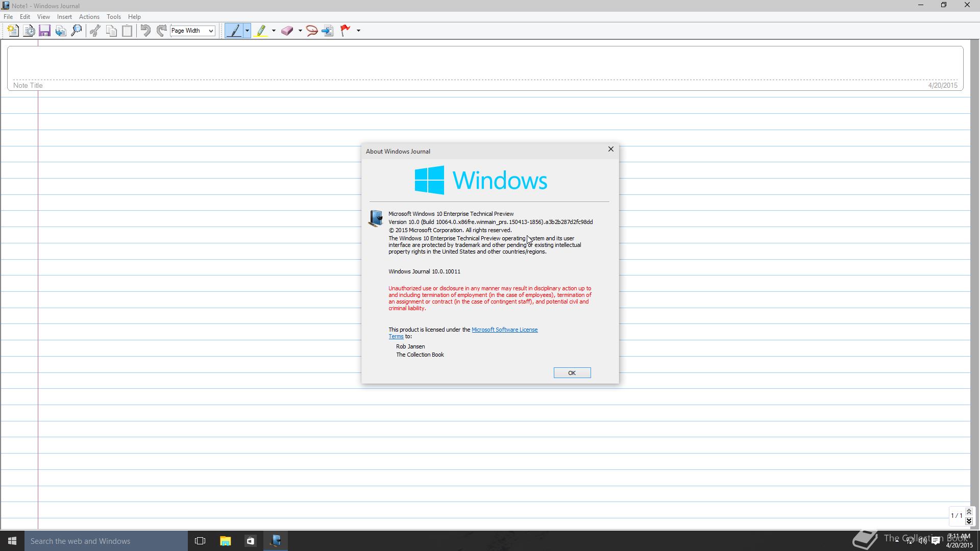
Task: Click the taskbar clock showing 7:11 AM
Action: pos(959,541)
